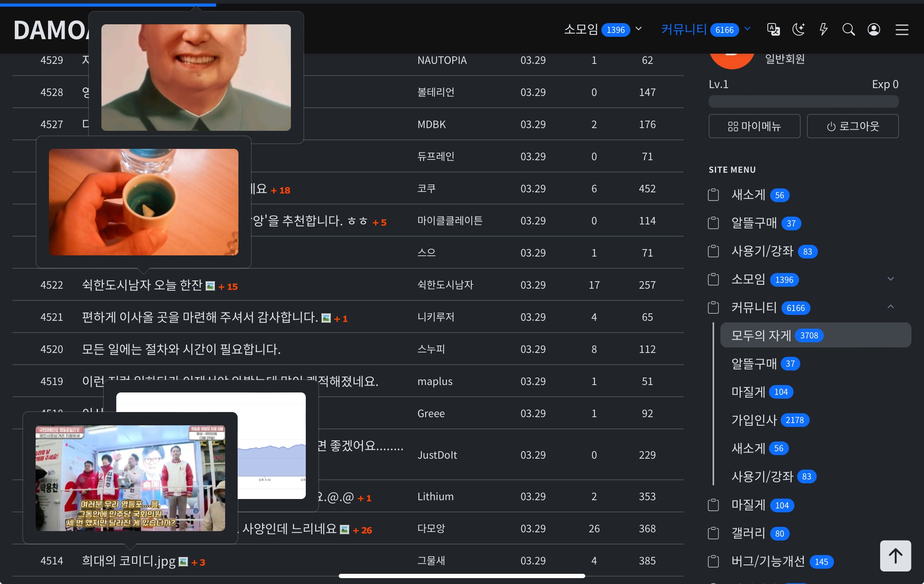Click the 마이메뉴 button
The height and width of the screenshot is (584, 924).
pos(754,126)
